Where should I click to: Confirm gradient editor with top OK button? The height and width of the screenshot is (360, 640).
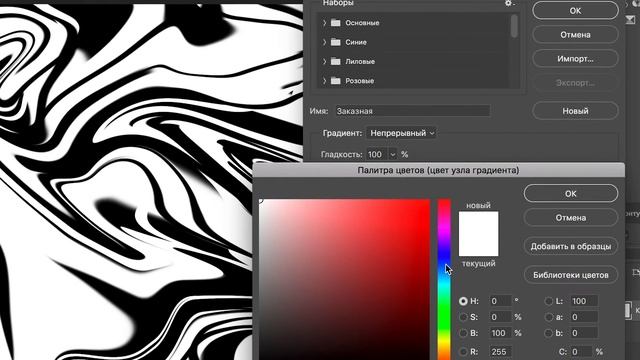pyautogui.click(x=575, y=11)
